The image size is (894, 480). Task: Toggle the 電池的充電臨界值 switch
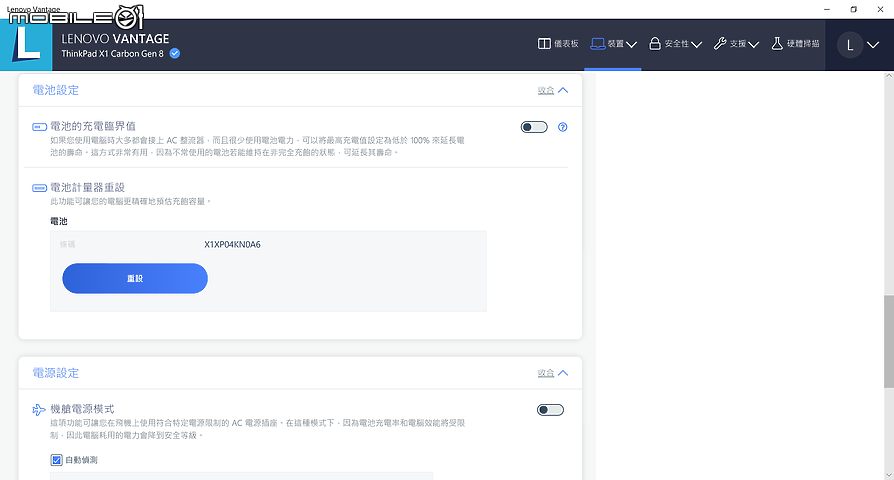click(534, 127)
